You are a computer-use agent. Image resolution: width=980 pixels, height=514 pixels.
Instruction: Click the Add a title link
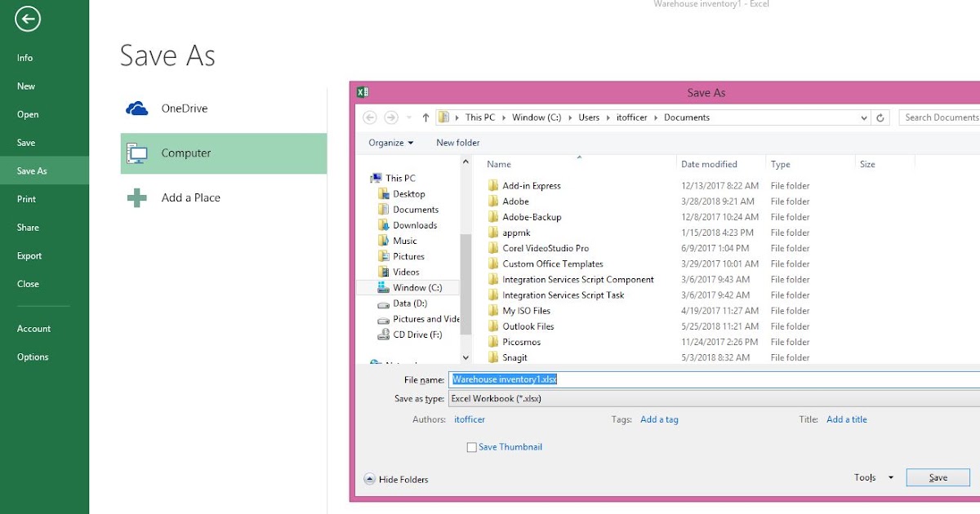click(847, 419)
